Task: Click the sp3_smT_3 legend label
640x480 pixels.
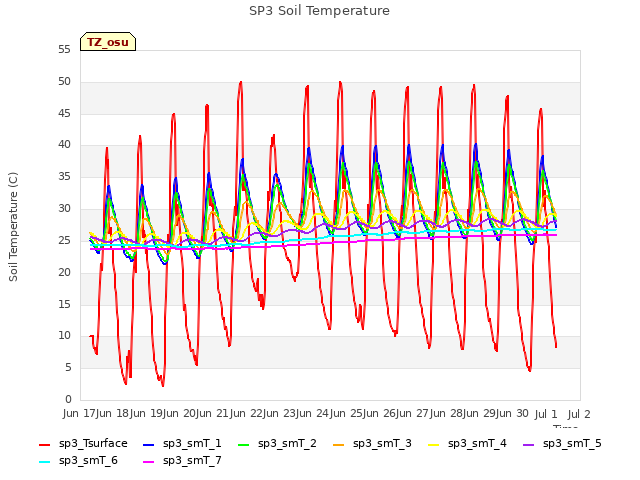Action: [382, 443]
